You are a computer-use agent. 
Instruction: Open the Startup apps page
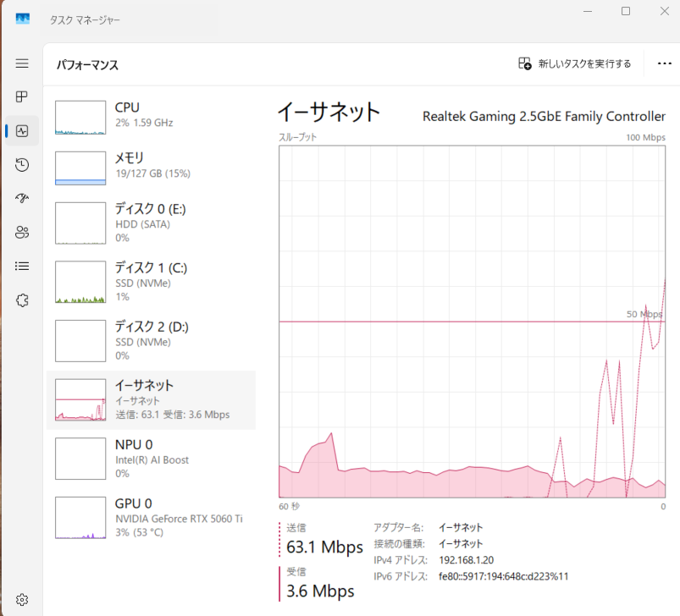pyautogui.click(x=21, y=198)
